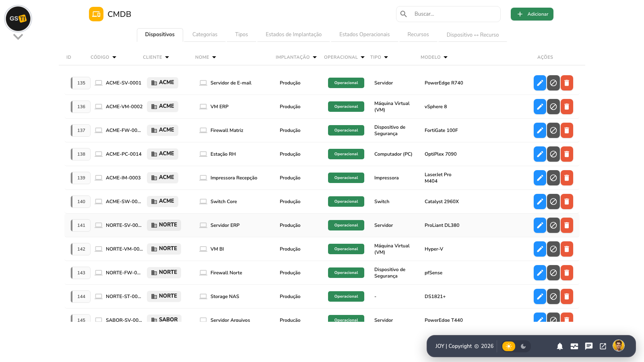Click device name Servidor ERP
This screenshot has height=362, width=644.
(225, 225)
